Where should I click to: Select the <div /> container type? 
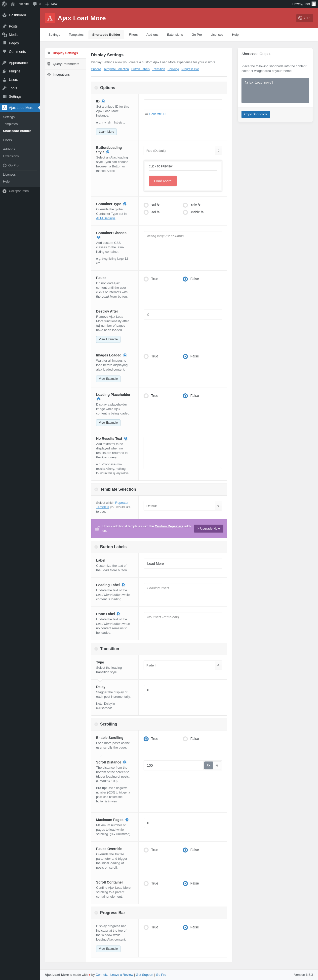tap(186, 205)
